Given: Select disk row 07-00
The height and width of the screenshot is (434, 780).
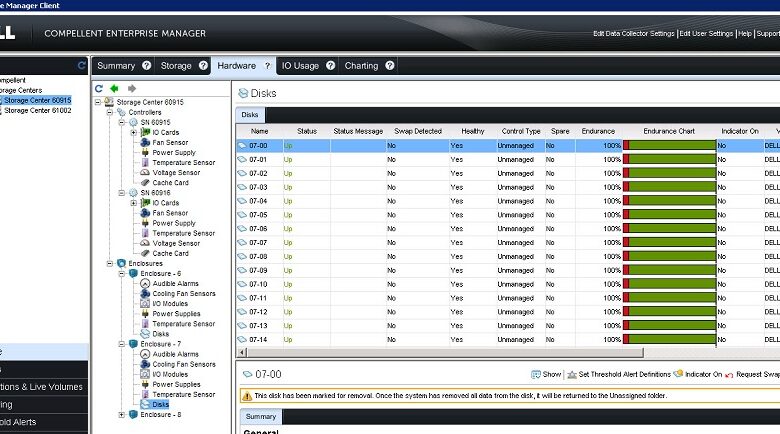Looking at the screenshot, I should coord(507,146).
